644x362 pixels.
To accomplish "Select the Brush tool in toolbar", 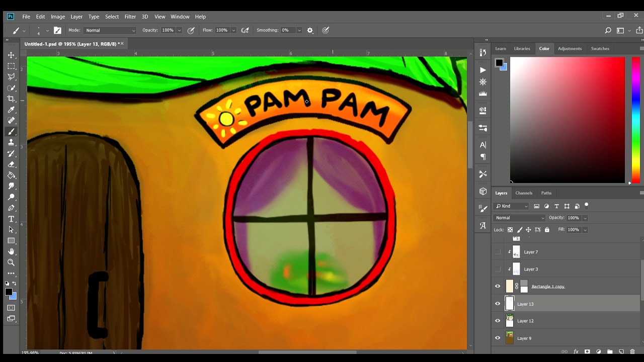I will coord(11,132).
